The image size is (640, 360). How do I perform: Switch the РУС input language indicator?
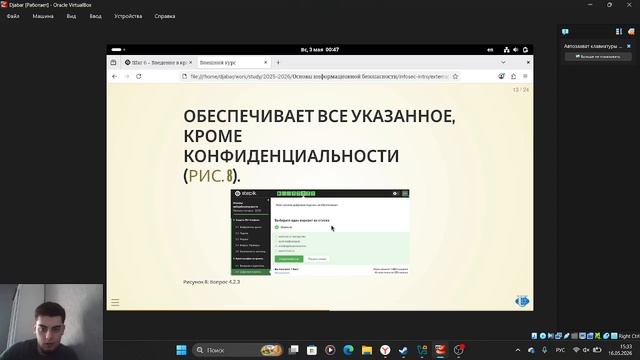tap(560, 350)
